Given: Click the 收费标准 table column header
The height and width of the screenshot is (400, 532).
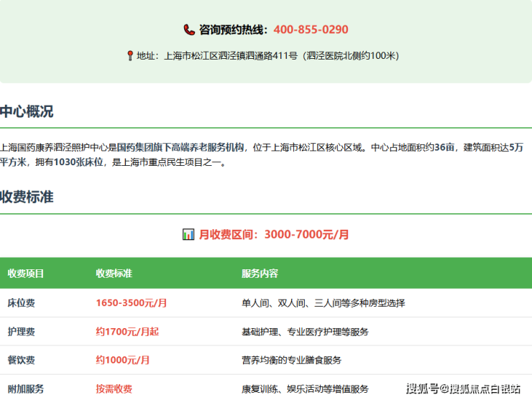Looking at the screenshot, I should pyautogui.click(x=114, y=274).
